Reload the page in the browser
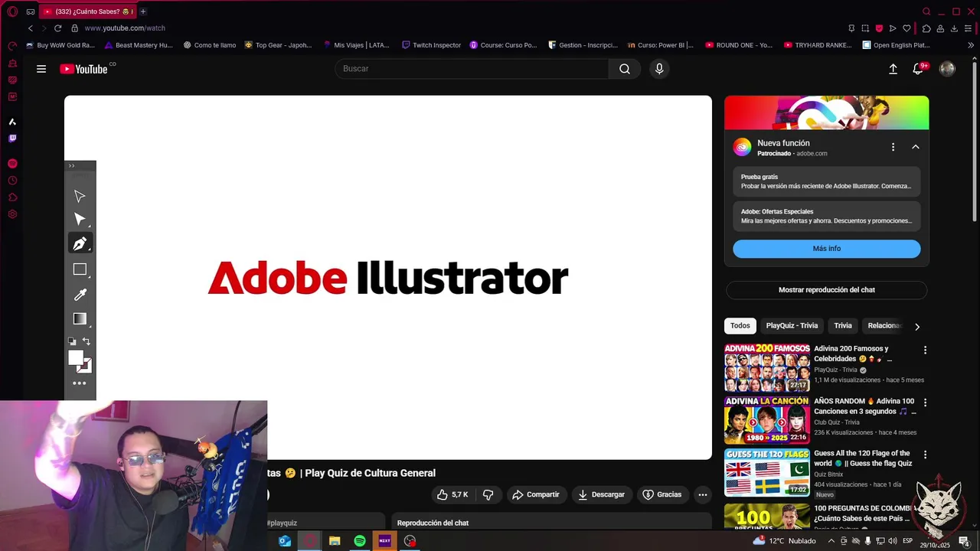980x551 pixels. [57, 28]
